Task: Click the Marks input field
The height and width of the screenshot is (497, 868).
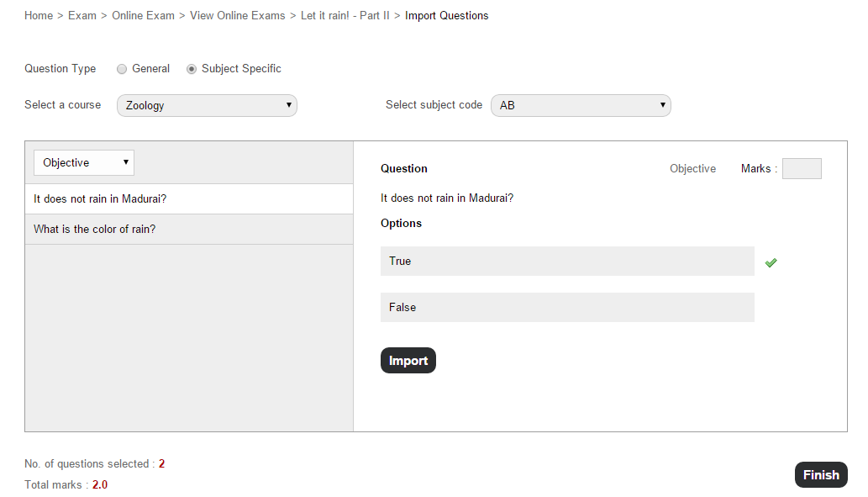Action: (802, 168)
